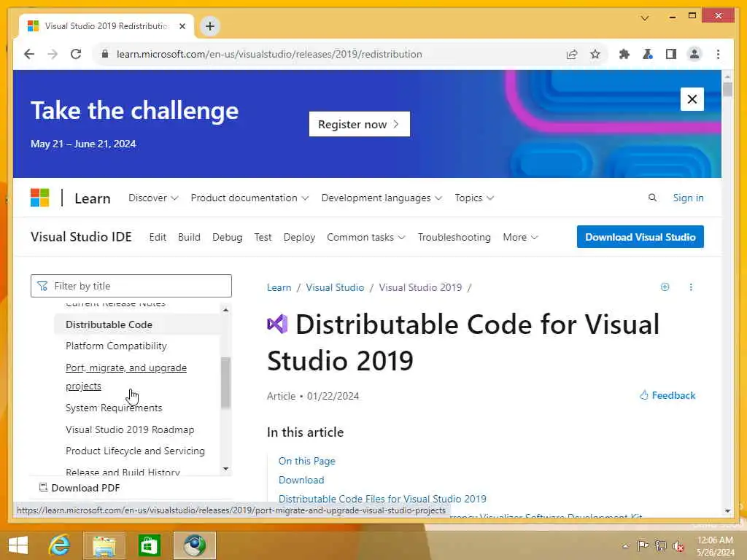
Task: Open Port, migrate, and upgrade projects
Action: click(126, 377)
